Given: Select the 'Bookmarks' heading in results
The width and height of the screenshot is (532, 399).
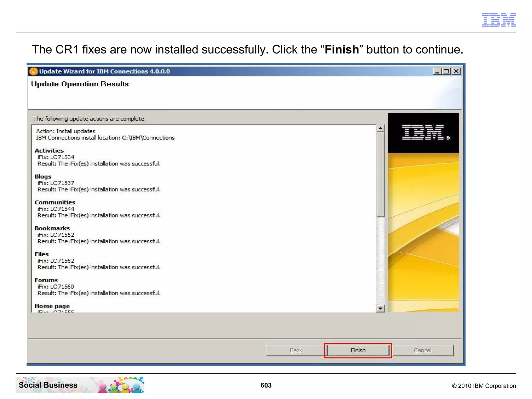Looking at the screenshot, I should 52,228.
